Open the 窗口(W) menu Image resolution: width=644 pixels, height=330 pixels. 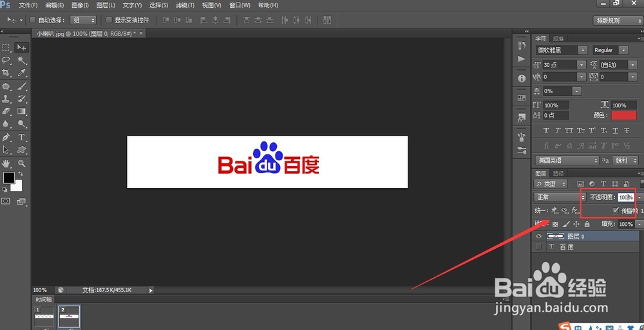(x=240, y=5)
